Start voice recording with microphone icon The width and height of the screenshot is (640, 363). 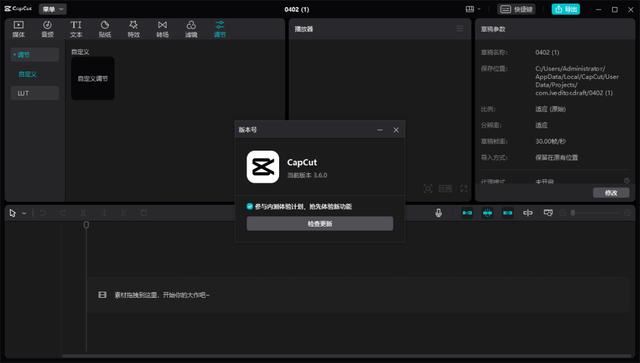point(438,213)
